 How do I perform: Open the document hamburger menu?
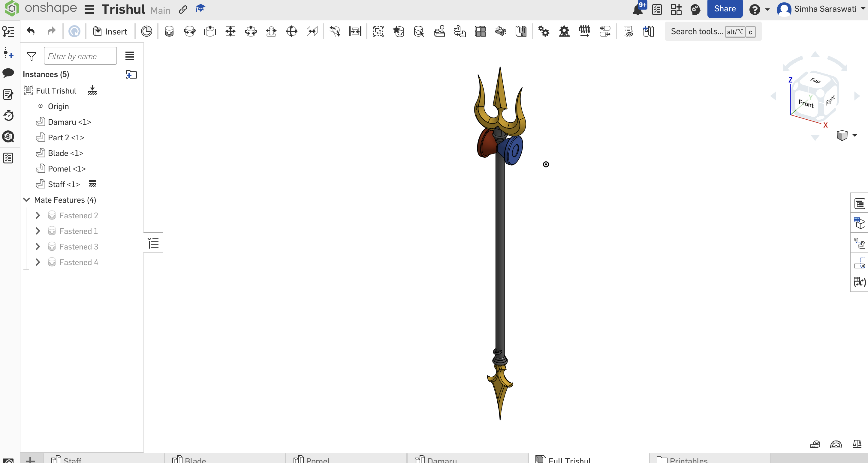coord(89,9)
